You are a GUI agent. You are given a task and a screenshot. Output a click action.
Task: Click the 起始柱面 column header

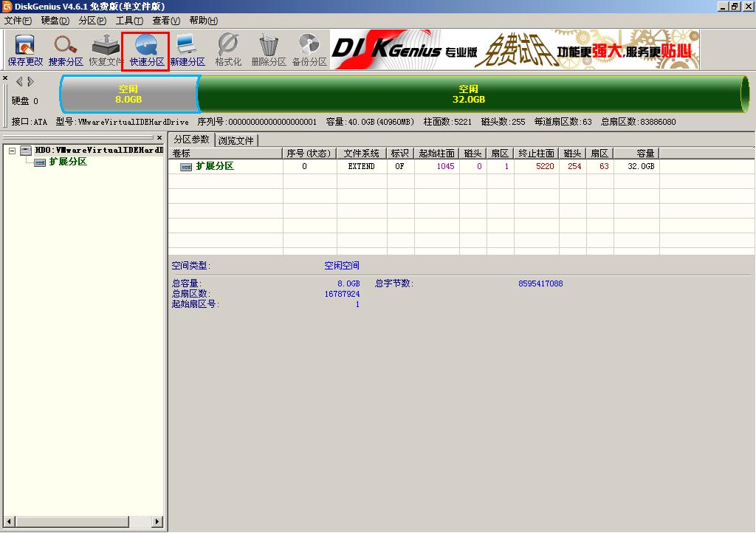(437, 154)
